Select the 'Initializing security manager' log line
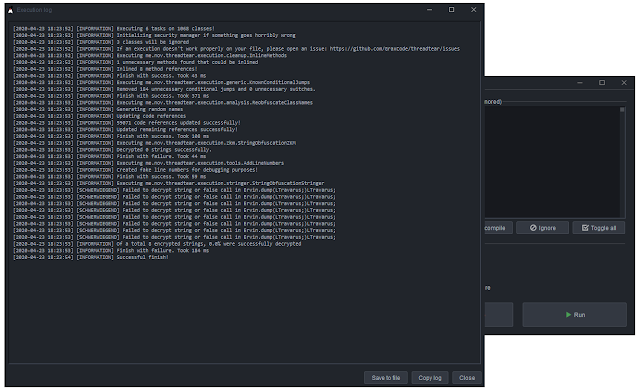This screenshot has width=640, height=392. [154, 35]
